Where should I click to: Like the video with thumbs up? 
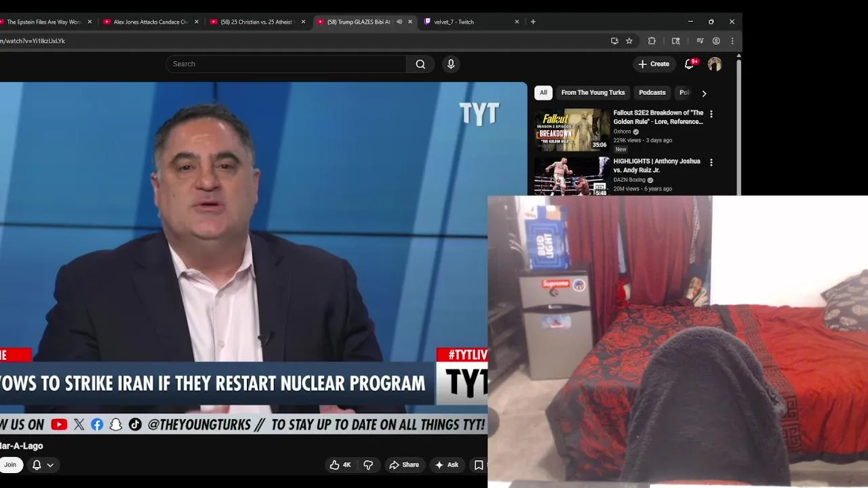(x=340, y=465)
